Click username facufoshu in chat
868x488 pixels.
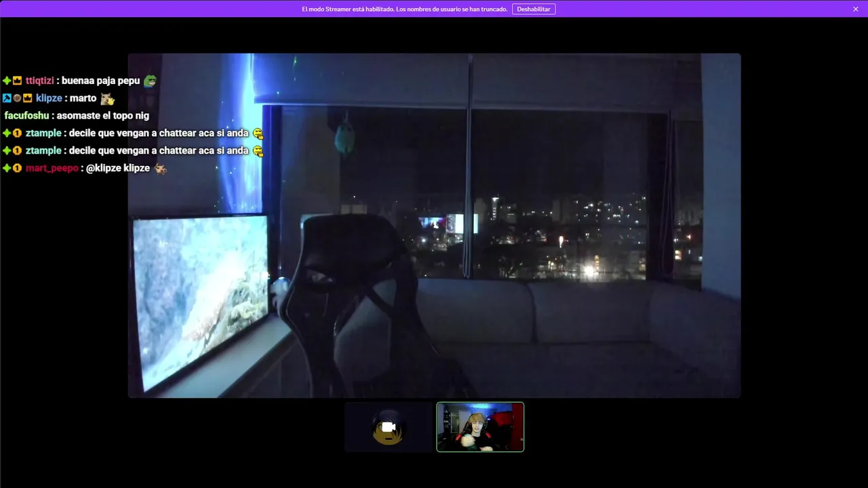click(x=26, y=116)
